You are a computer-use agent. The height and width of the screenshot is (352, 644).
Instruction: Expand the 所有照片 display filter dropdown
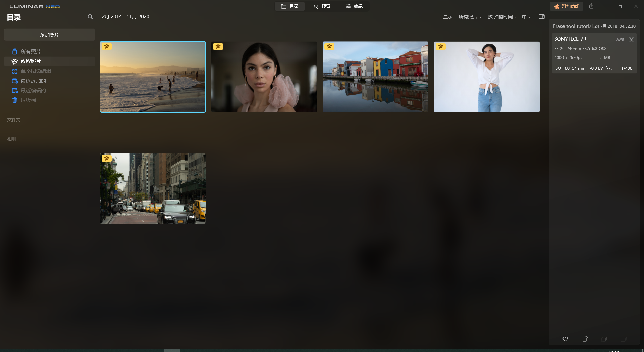pos(470,17)
